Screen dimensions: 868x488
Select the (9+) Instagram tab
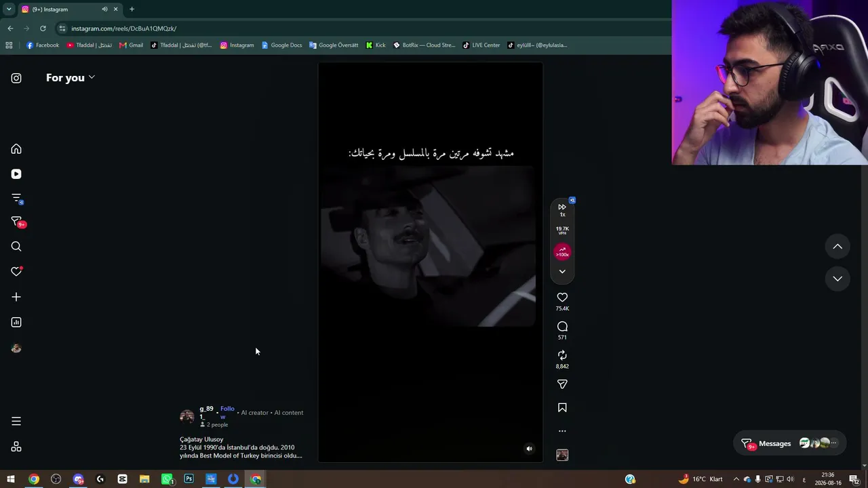70,9
